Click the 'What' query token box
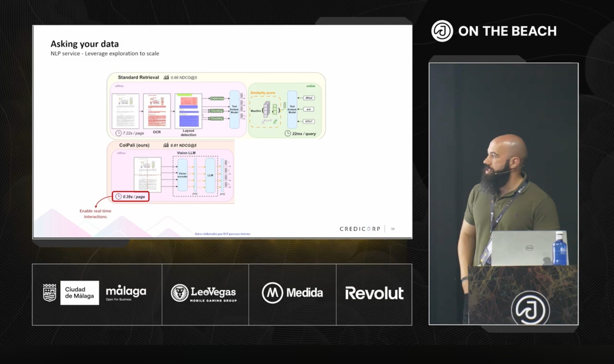Image resolution: width=614 pixels, height=364 pixels. click(x=309, y=98)
